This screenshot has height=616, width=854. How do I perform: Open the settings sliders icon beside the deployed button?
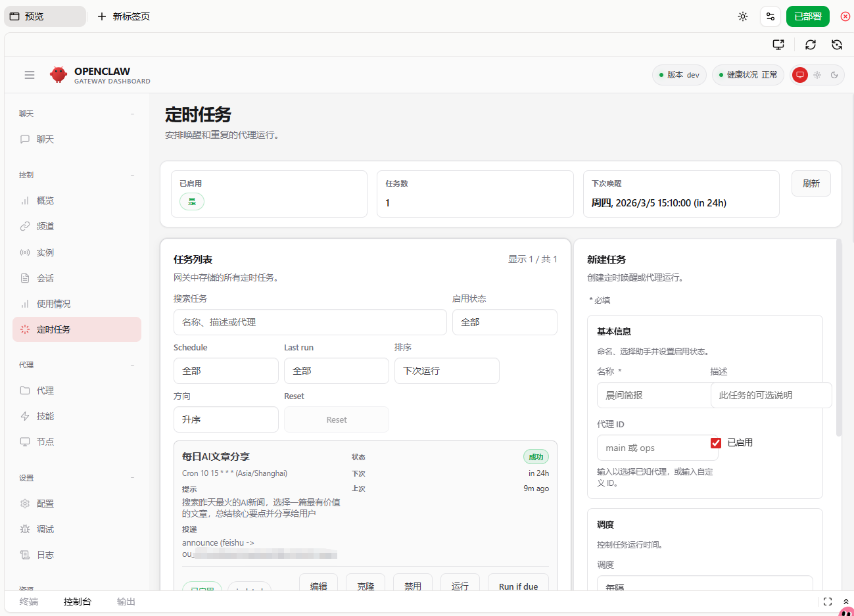tap(771, 16)
